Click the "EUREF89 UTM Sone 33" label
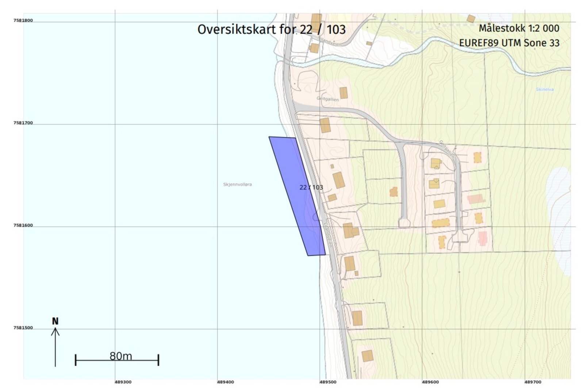The width and height of the screenshot is (584, 392). (509, 43)
